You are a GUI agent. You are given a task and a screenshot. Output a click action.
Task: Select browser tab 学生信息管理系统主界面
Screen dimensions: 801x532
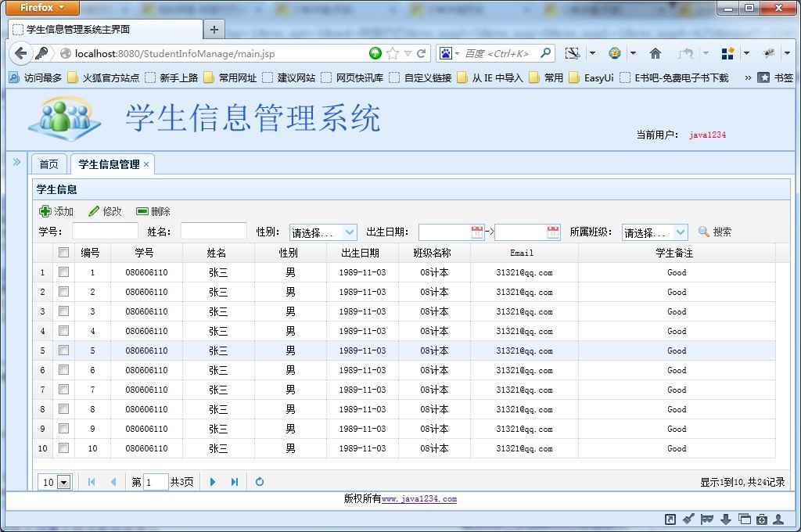point(106,30)
